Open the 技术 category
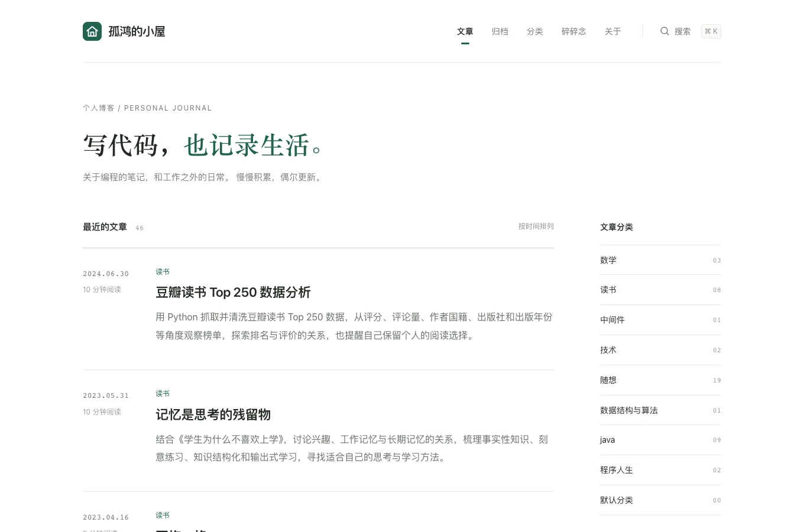 pyautogui.click(x=660, y=350)
